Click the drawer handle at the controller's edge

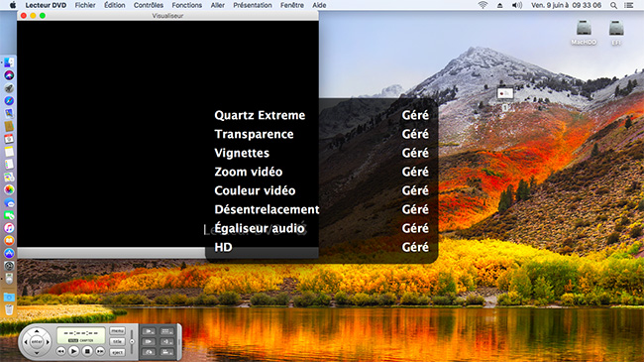(x=179, y=342)
